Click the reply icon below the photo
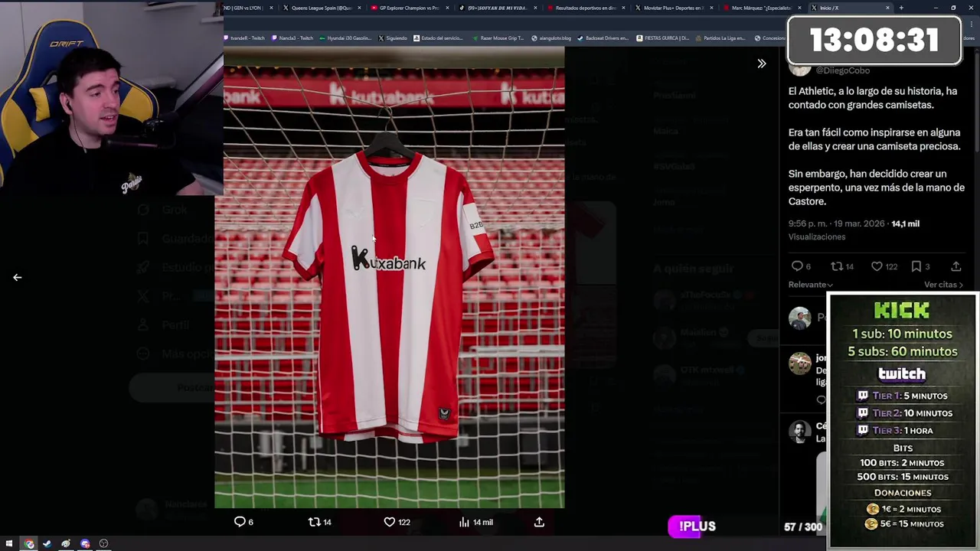 click(240, 522)
